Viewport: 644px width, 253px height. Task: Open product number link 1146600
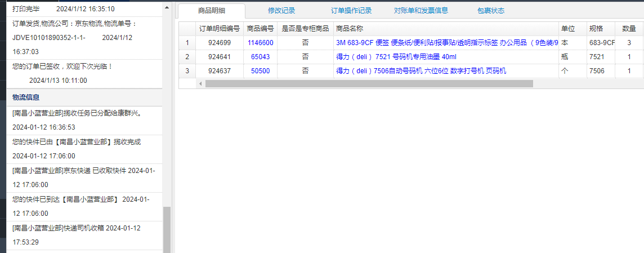pyautogui.click(x=261, y=43)
